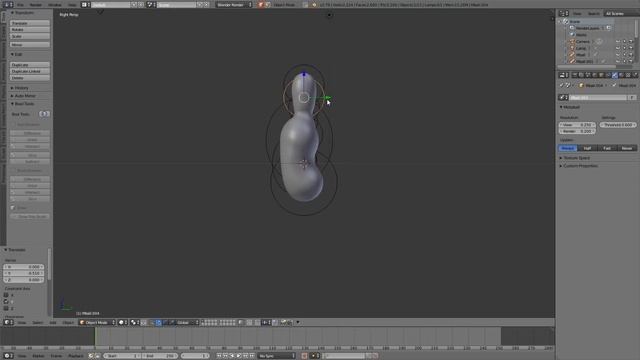Viewport: 640px width, 360px height.
Task: Collapse the Edit panel in tool shelf
Action: tap(17, 54)
